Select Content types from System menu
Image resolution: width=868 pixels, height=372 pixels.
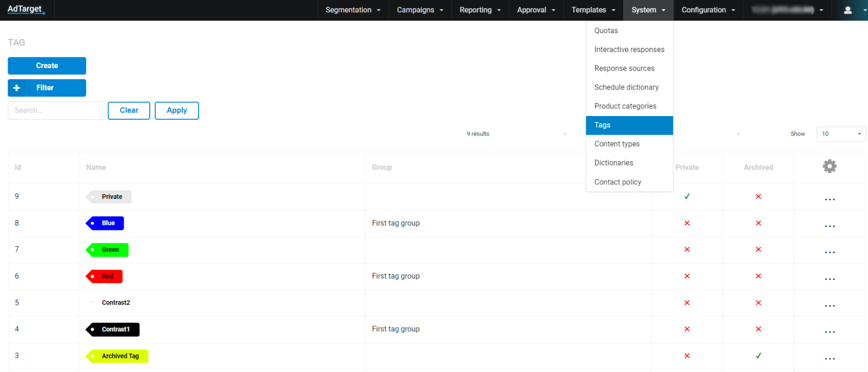point(617,144)
